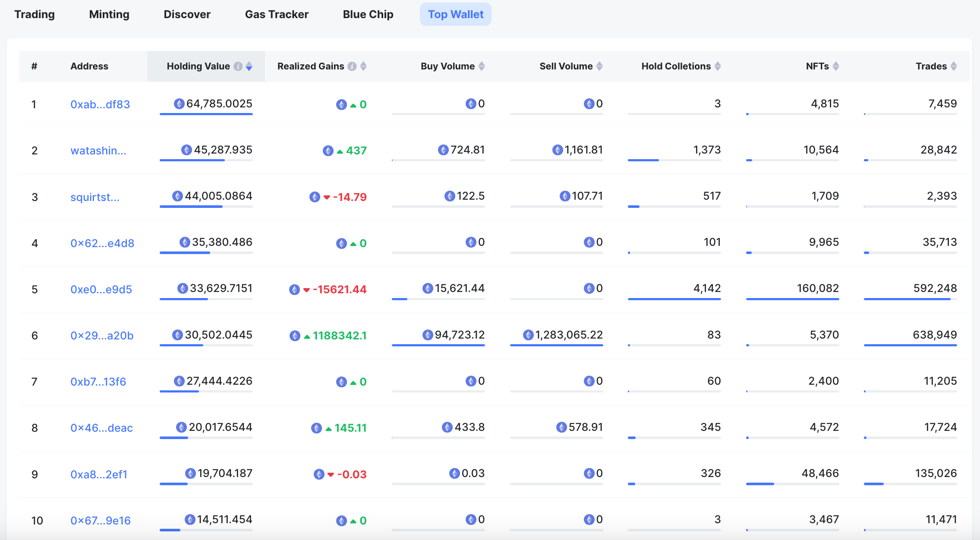Open the Trading tab

point(35,14)
